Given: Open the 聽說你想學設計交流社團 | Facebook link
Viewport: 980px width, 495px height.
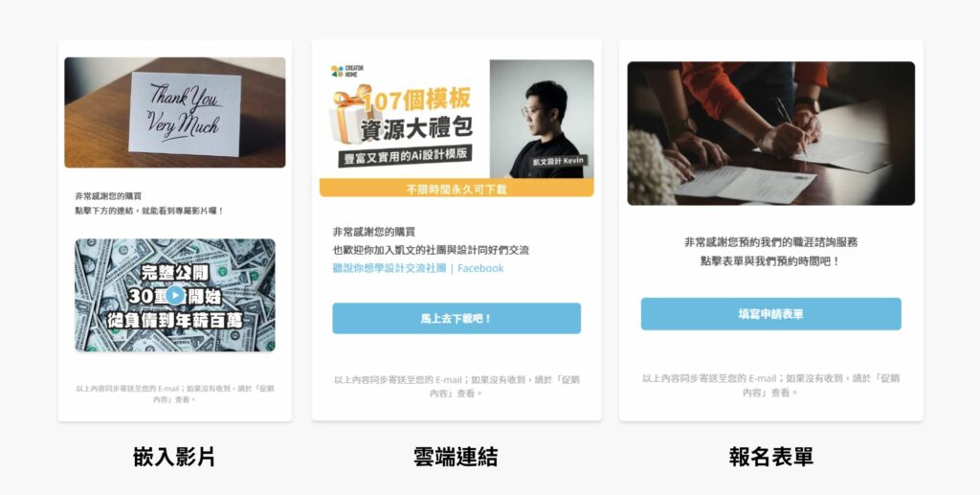Looking at the screenshot, I should 418,268.
